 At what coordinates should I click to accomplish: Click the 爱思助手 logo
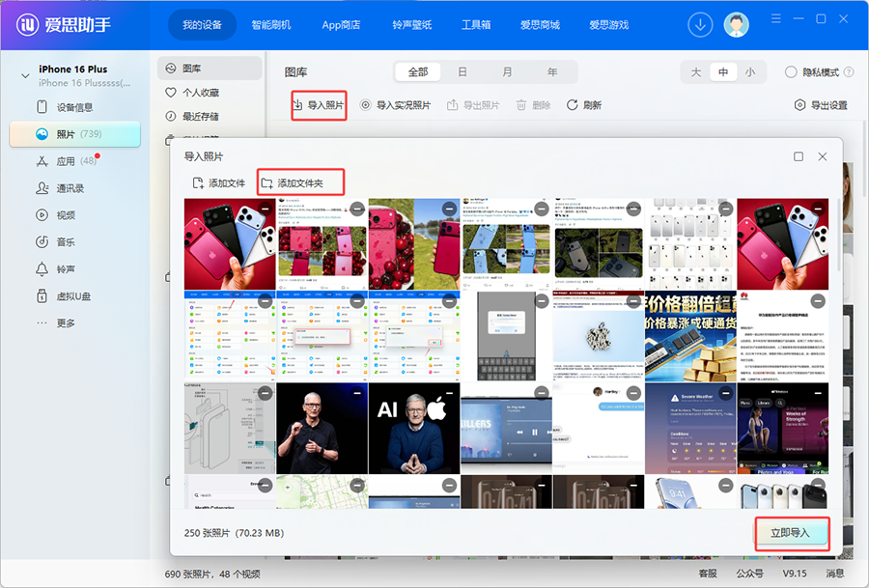coord(63,24)
